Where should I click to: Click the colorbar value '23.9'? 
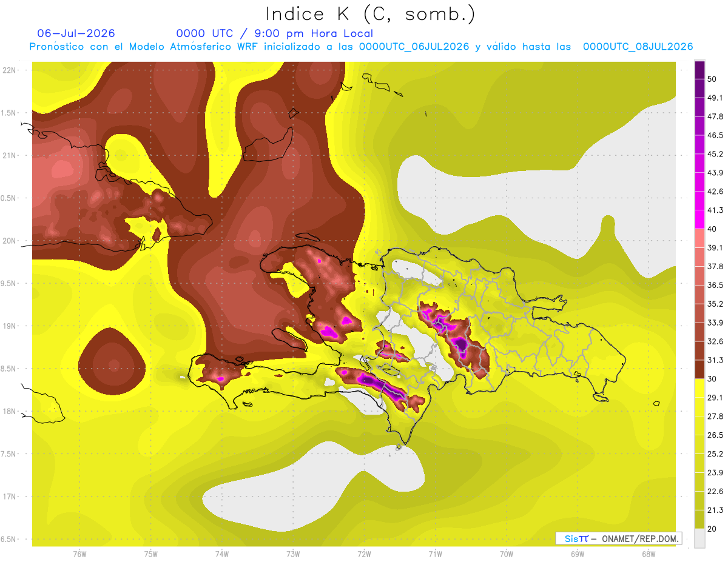(715, 473)
